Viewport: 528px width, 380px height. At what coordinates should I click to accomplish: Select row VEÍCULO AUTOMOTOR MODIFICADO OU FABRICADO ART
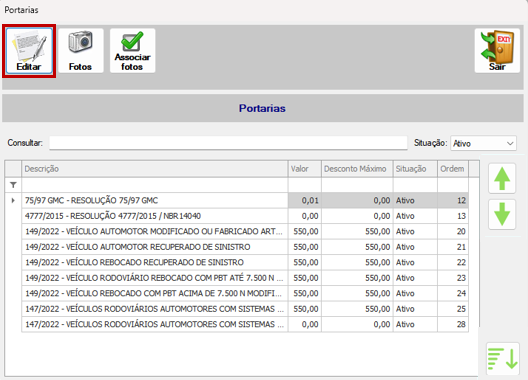pos(245,231)
